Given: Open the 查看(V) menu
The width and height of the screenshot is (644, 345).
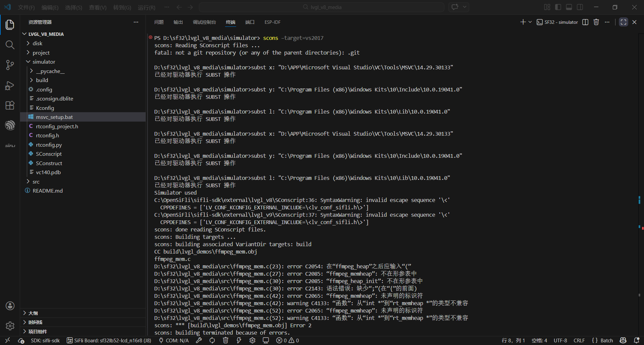Looking at the screenshot, I should tap(98, 7).
